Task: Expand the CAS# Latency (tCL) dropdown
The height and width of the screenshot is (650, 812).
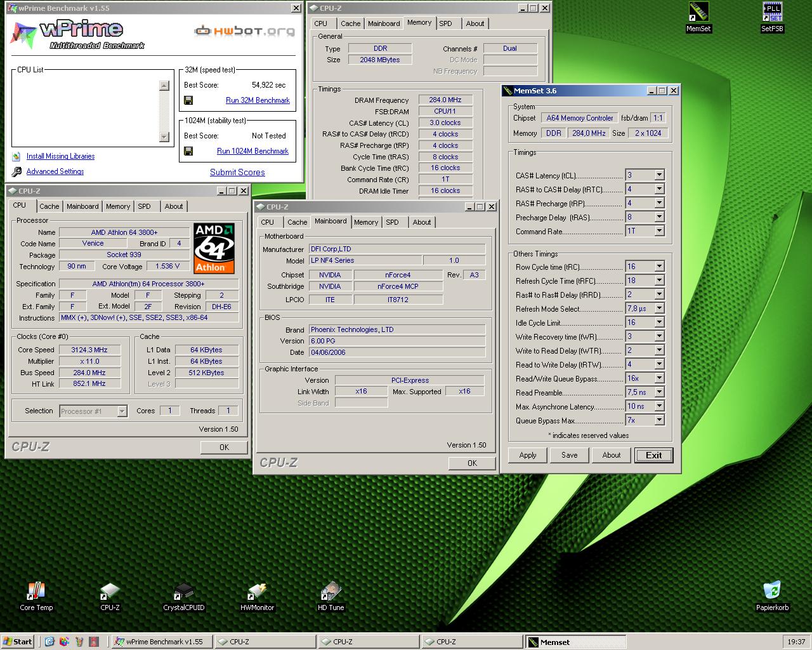Action: (x=659, y=175)
